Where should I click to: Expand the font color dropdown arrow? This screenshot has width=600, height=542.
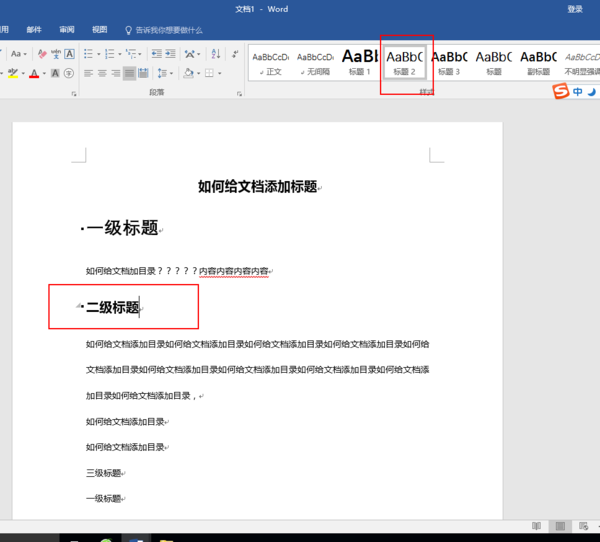[45, 73]
